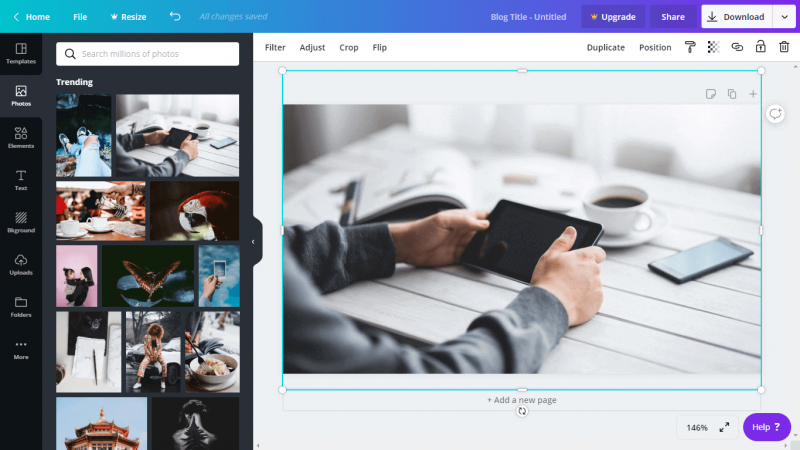Click Add a new page
Image resolution: width=800 pixels, height=450 pixels.
[521, 400]
